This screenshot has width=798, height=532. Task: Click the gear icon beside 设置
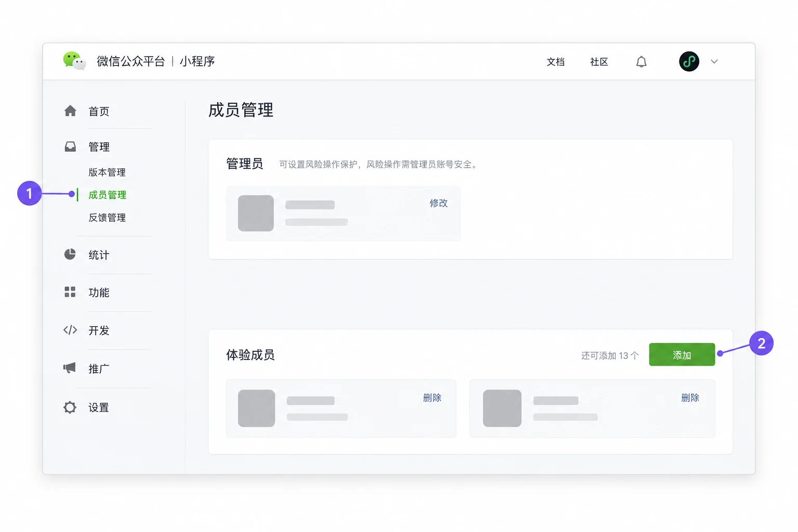pos(70,407)
